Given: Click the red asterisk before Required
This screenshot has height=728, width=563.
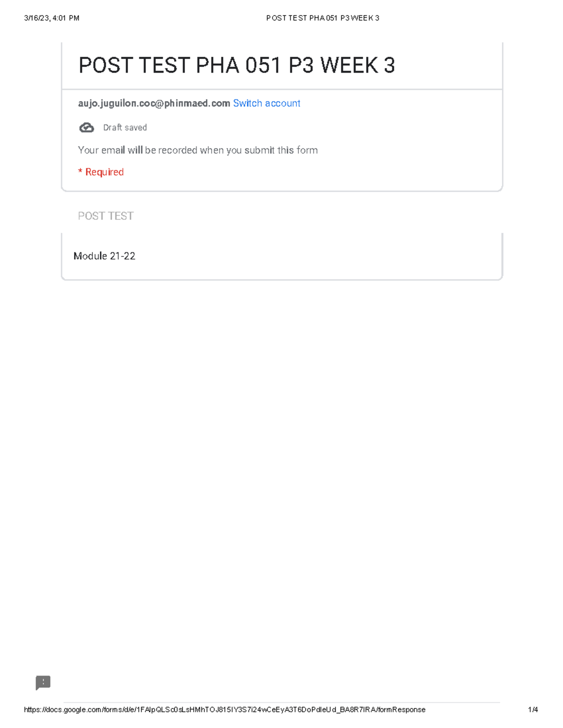Looking at the screenshot, I should (x=80, y=172).
